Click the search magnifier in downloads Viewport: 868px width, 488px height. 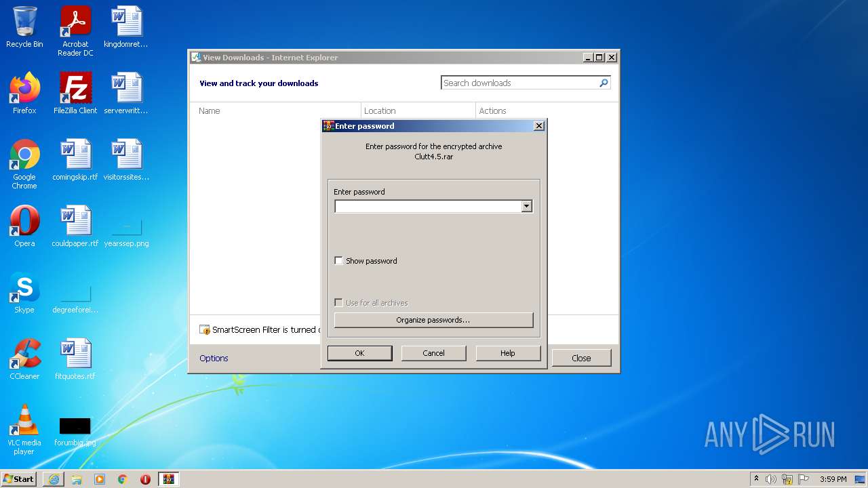pyautogui.click(x=604, y=83)
